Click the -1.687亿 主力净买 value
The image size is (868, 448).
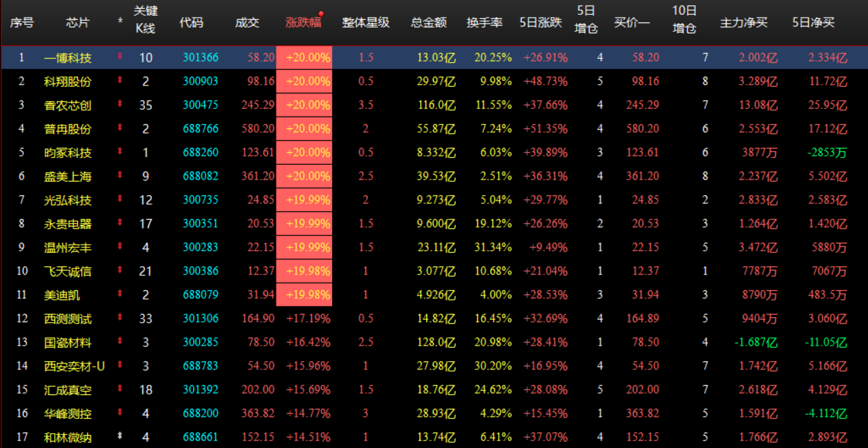[x=756, y=342]
